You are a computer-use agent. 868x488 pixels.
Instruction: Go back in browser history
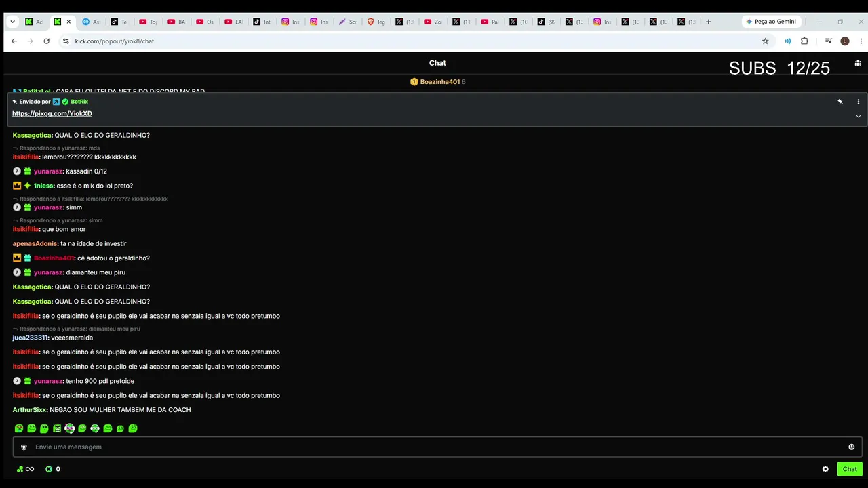coord(14,41)
